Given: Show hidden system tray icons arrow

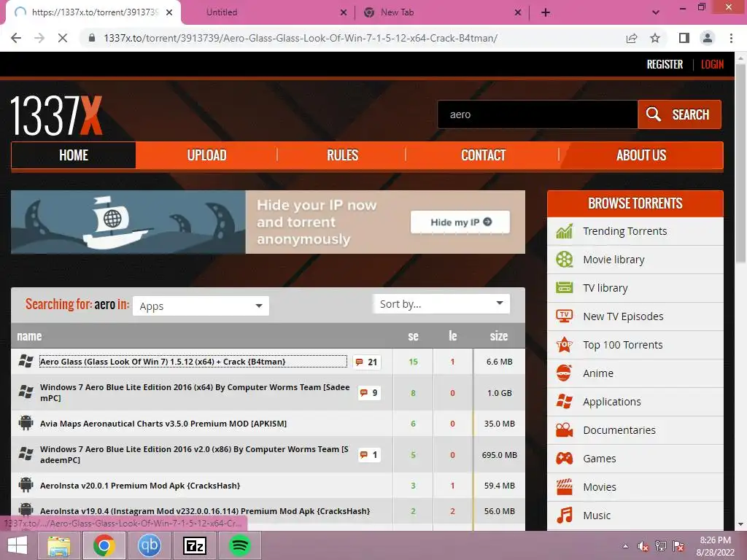Looking at the screenshot, I should coord(625,546).
